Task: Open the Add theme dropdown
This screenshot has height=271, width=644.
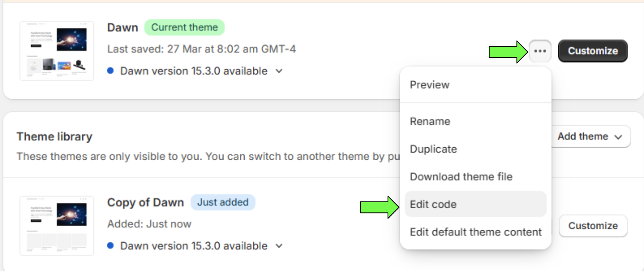Action: 590,137
